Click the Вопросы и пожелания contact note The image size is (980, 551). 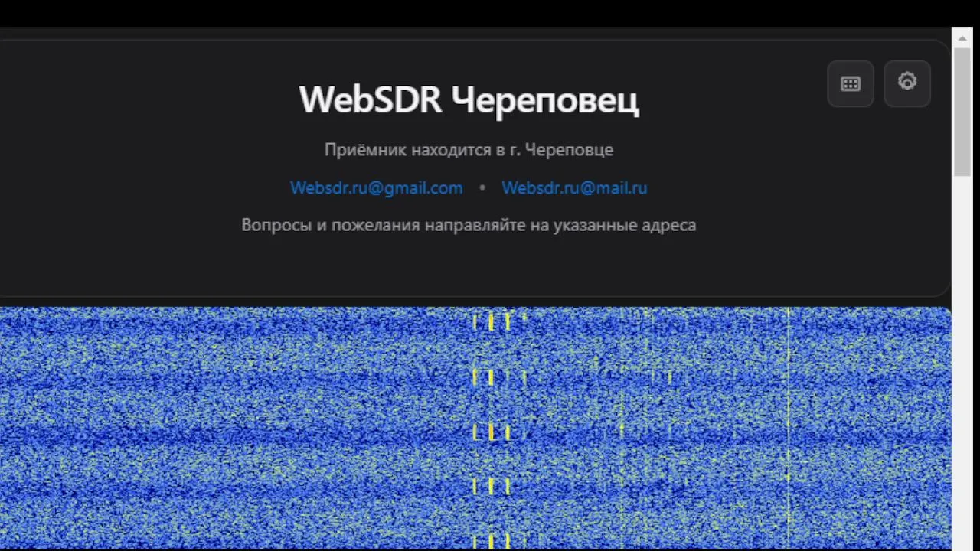tap(469, 225)
